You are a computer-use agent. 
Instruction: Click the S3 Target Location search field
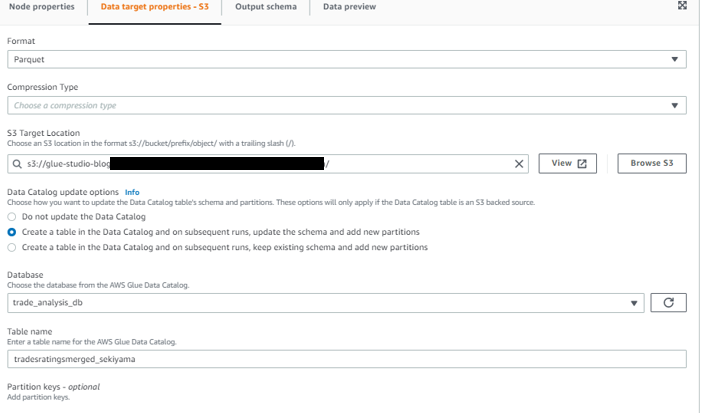coord(268,164)
